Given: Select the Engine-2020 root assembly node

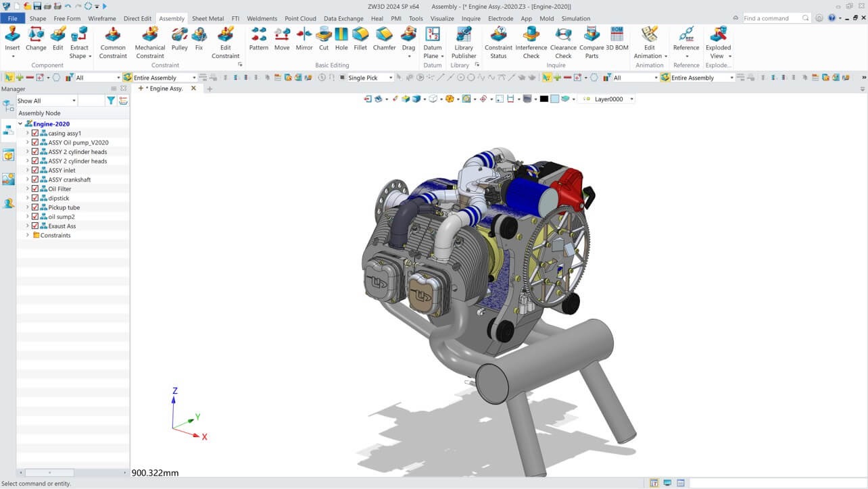Looking at the screenshot, I should coord(51,124).
